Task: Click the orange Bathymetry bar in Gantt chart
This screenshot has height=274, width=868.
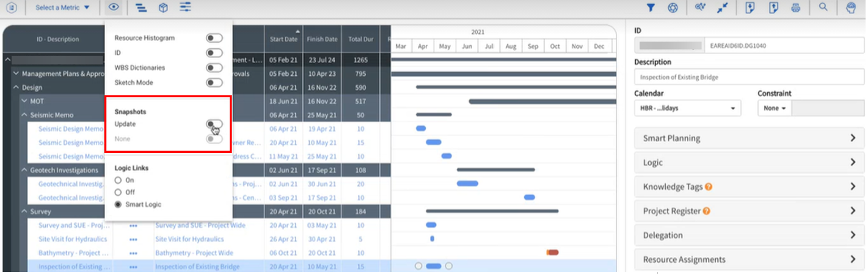Action: point(552,252)
